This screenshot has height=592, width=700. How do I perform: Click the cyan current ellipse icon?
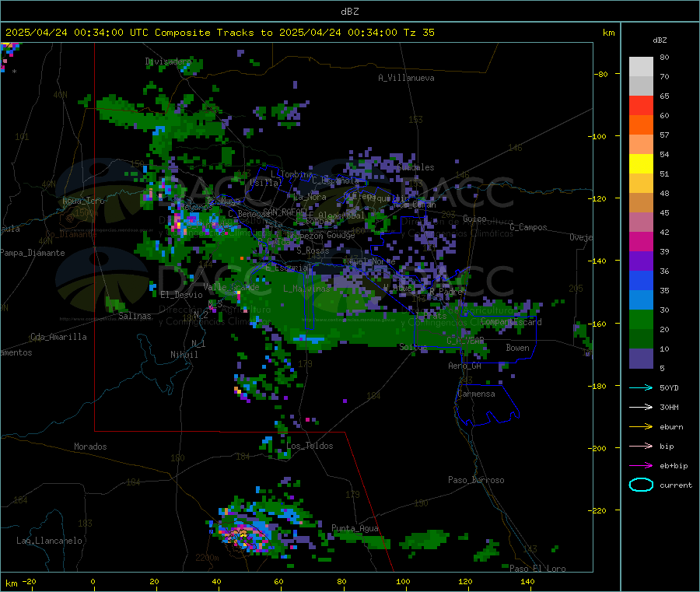(641, 485)
